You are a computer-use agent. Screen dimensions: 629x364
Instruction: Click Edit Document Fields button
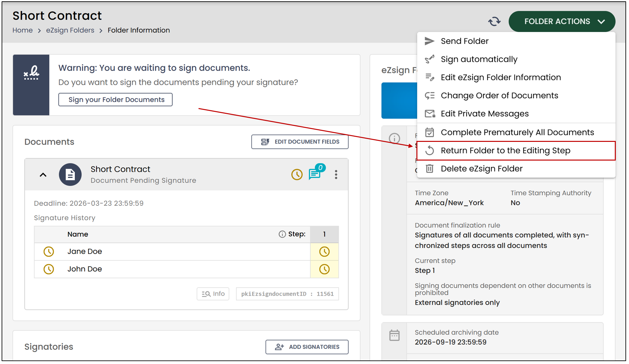[300, 142]
